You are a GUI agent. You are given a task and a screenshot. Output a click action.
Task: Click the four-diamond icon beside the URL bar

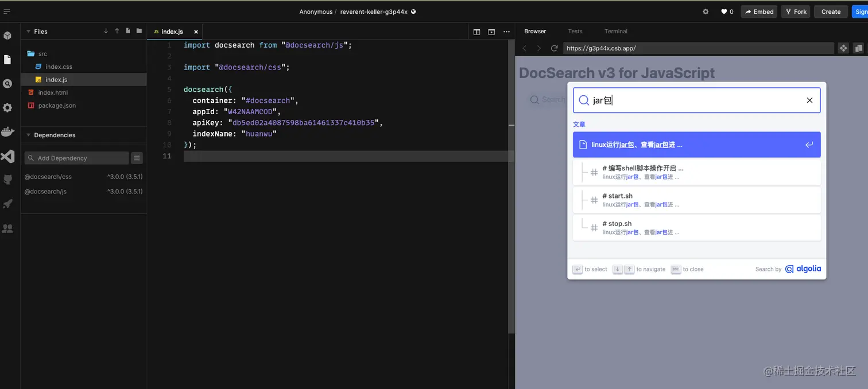[x=843, y=48]
